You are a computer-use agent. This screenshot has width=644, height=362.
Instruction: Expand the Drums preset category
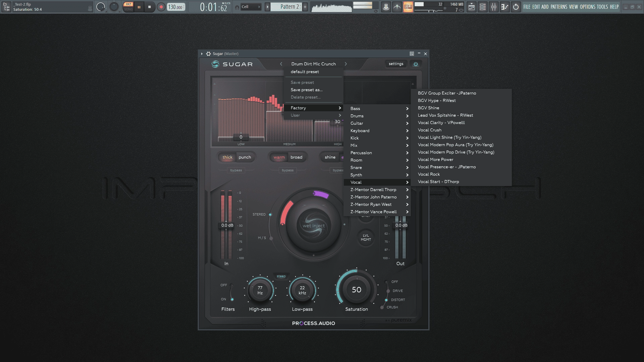click(377, 116)
